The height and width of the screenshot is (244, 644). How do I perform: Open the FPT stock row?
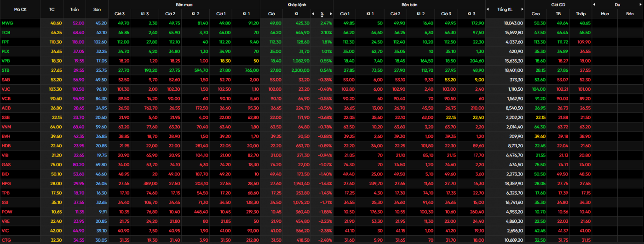pos(6,42)
